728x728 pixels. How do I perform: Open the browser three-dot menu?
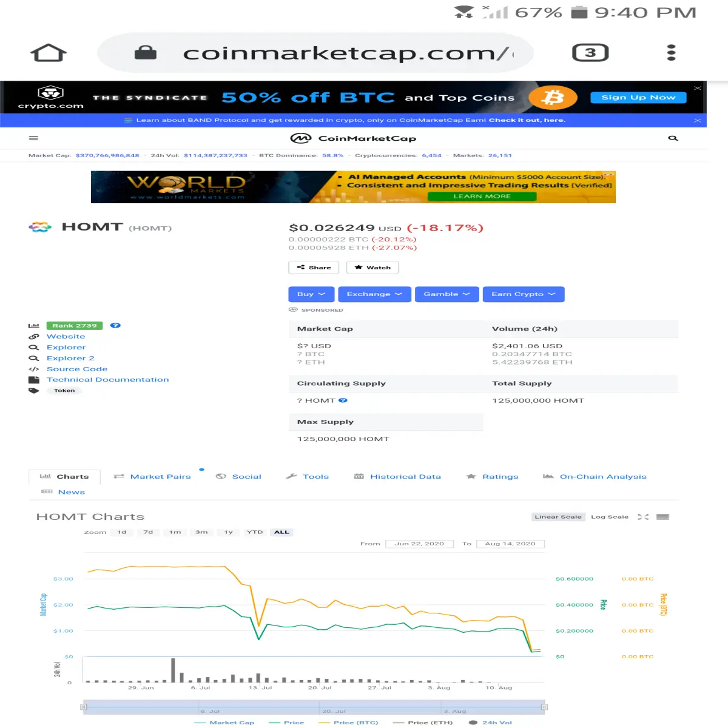[x=671, y=53]
